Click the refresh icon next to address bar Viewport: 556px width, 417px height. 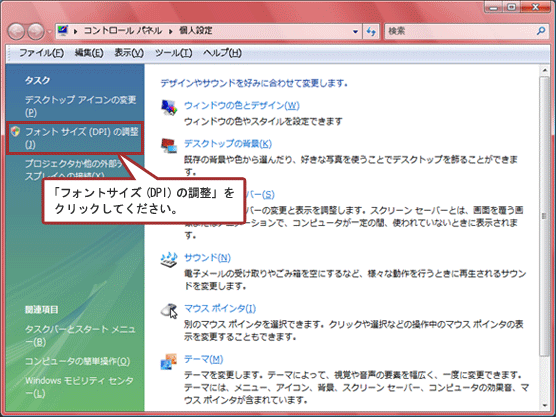tap(371, 31)
